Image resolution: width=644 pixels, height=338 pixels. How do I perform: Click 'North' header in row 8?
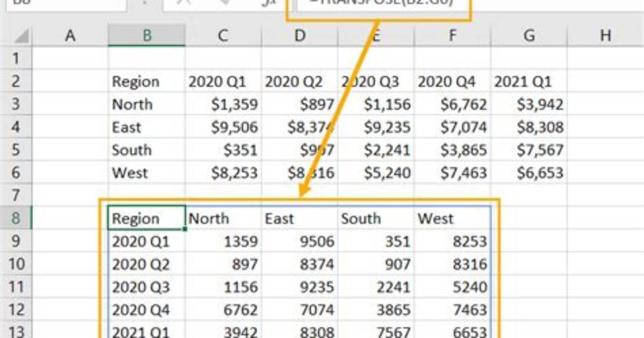point(223,218)
